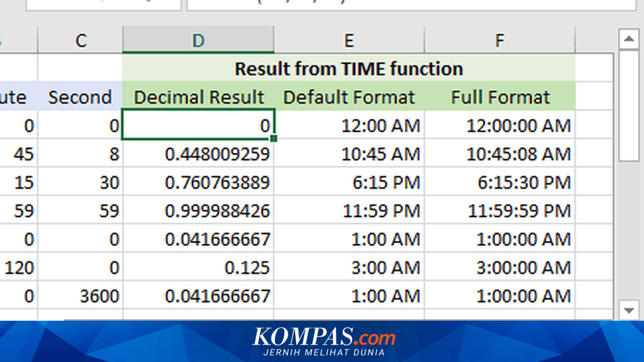Screen dimensions: 644x362
Task: Select the 'Decimal Result' header cell
Action: pyautogui.click(x=198, y=97)
